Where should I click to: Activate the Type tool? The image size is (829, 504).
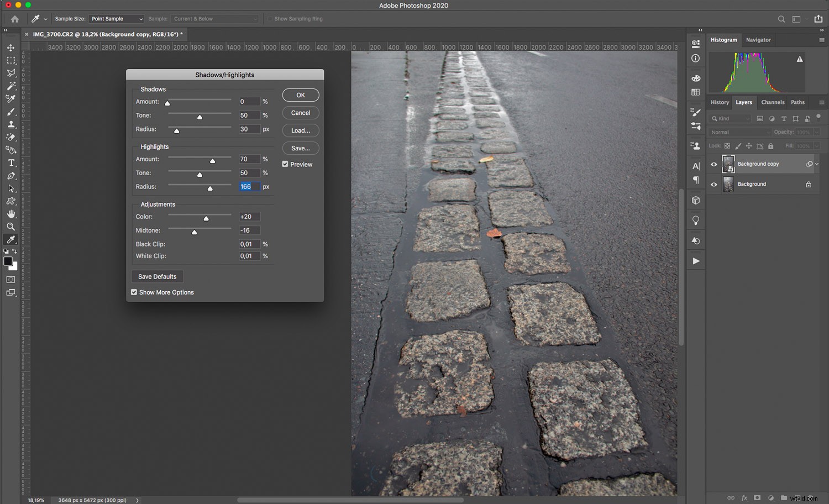point(10,162)
